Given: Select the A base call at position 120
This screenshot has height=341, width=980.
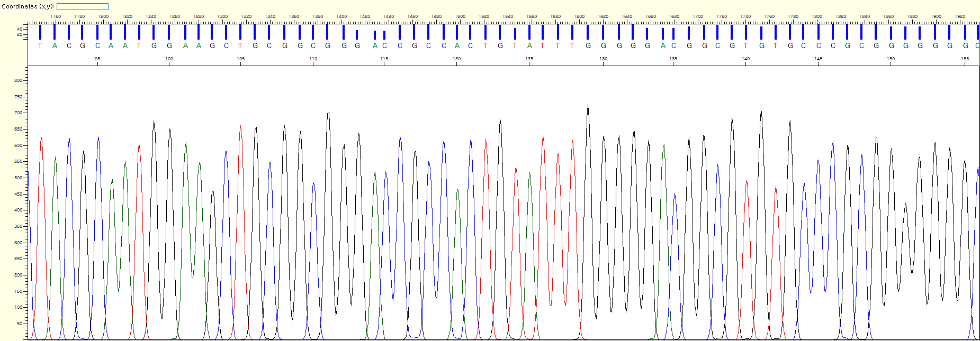Looking at the screenshot, I should pyautogui.click(x=457, y=46).
